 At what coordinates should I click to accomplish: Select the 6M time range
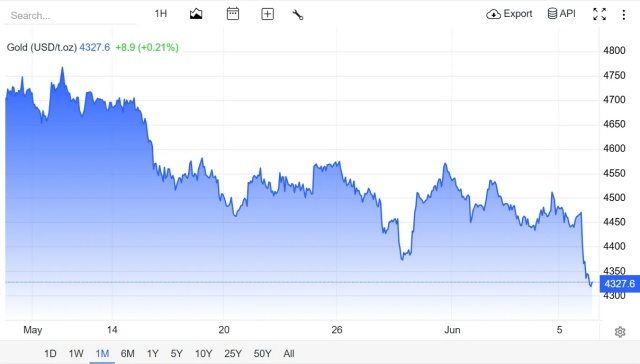127,353
